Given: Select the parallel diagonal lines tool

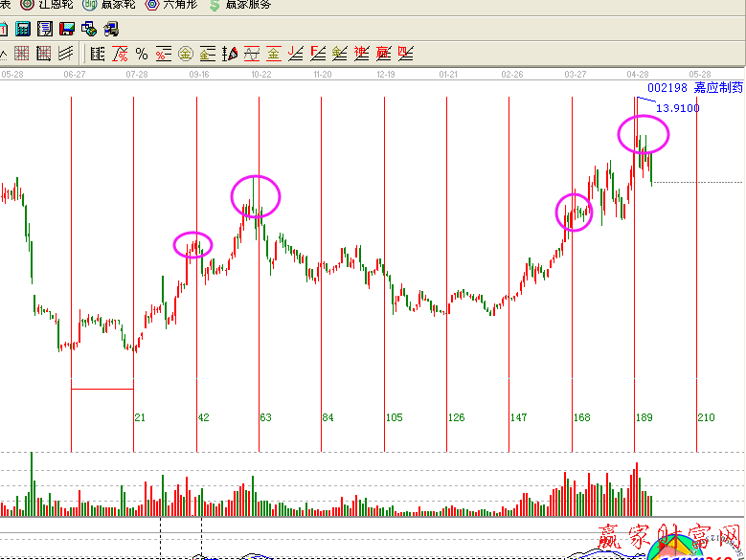Looking at the screenshot, I should pos(66,53).
